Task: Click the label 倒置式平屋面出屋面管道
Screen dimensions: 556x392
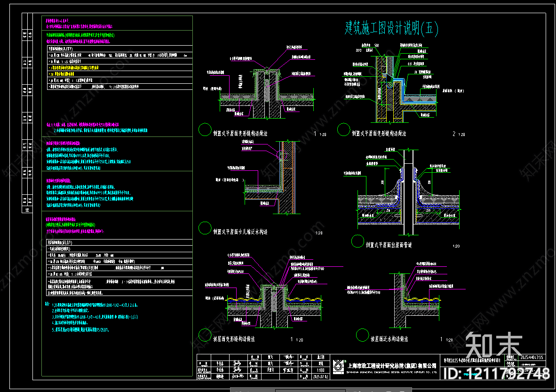Action: 389,245
